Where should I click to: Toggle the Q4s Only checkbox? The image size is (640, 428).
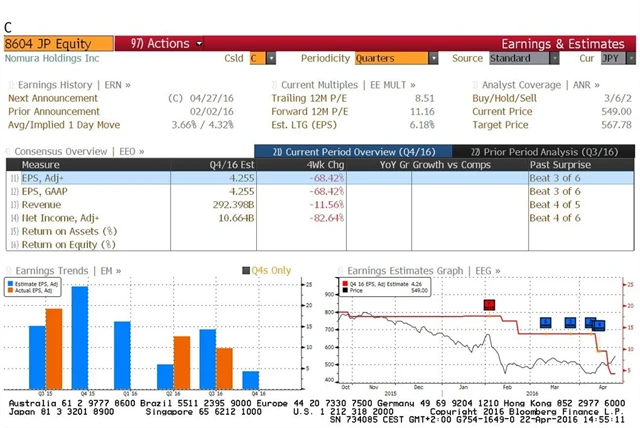[x=246, y=270]
